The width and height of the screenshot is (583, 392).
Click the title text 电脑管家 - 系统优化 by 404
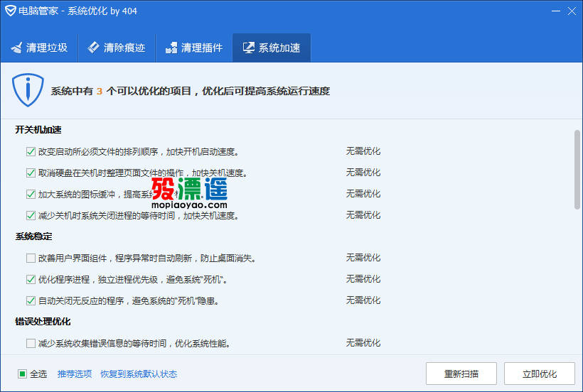[77, 11]
